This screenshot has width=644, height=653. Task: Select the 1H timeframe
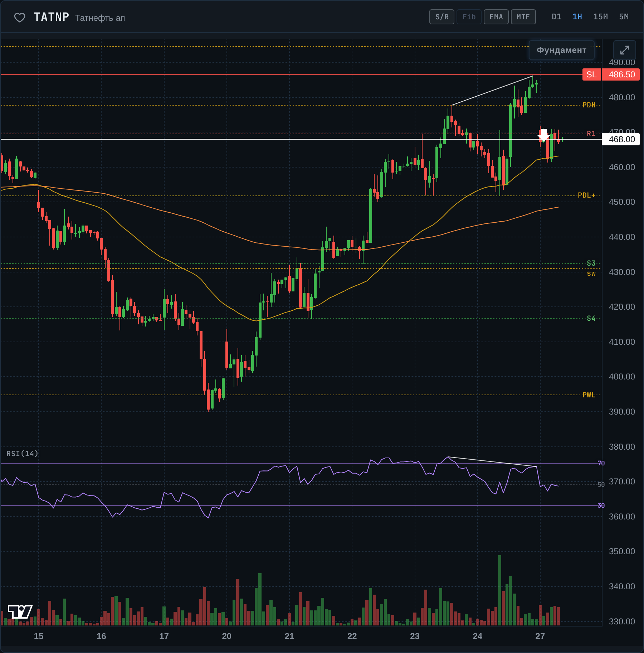click(577, 17)
